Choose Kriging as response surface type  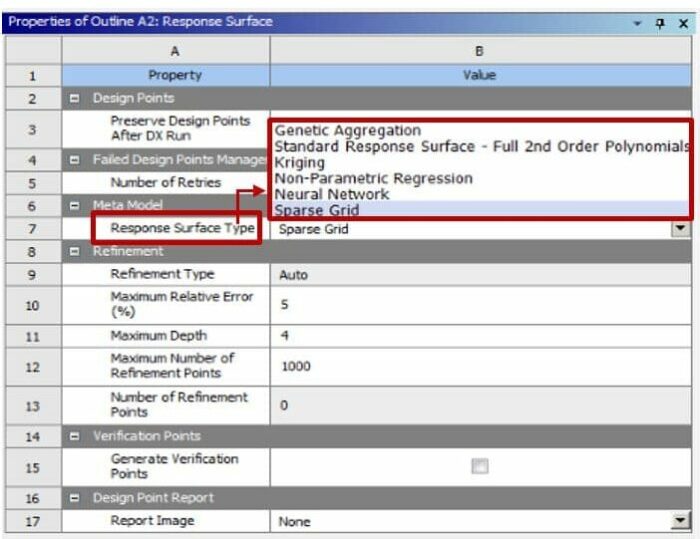point(299,162)
